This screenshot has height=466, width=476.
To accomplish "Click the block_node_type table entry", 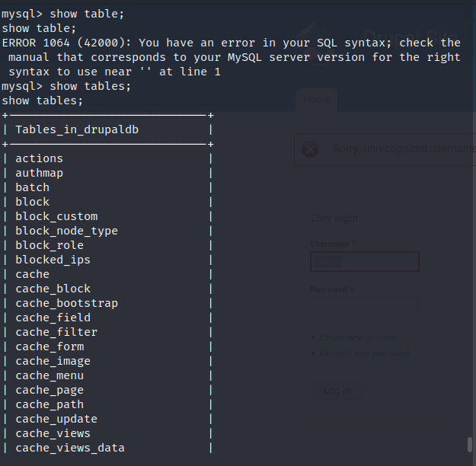I will click(66, 231).
